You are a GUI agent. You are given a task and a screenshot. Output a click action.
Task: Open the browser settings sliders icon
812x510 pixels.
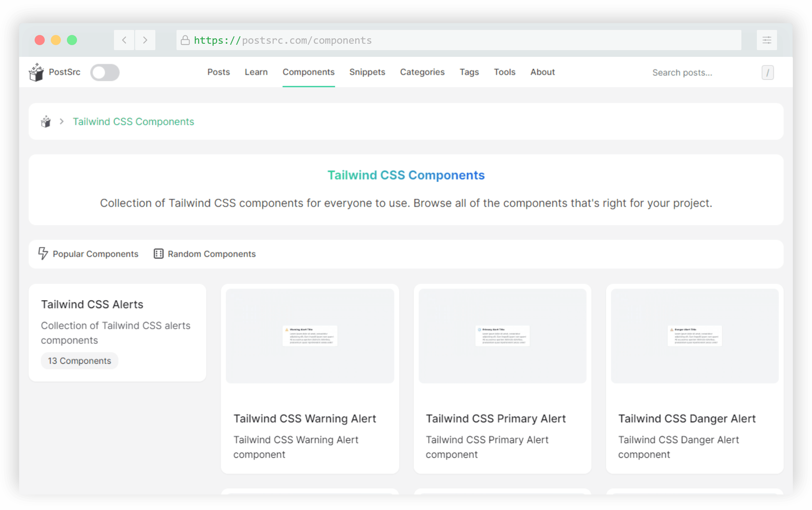[767, 40]
